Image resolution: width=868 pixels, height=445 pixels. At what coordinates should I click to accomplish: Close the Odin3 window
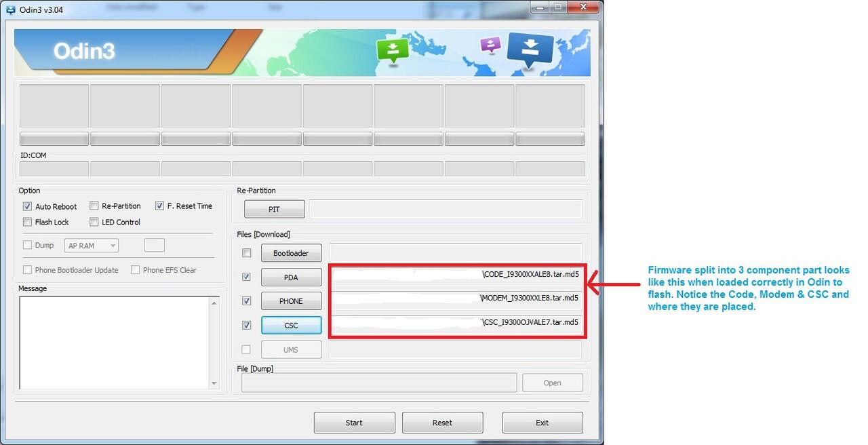(583, 7)
